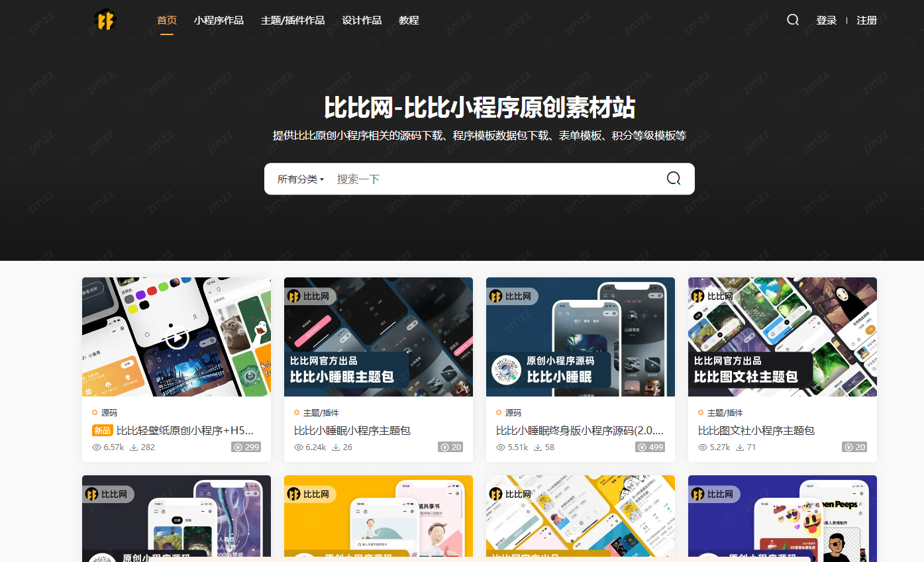Click the QR code on 比比小睡眠 thumbnail
This screenshot has width=924, height=562.
click(x=506, y=370)
